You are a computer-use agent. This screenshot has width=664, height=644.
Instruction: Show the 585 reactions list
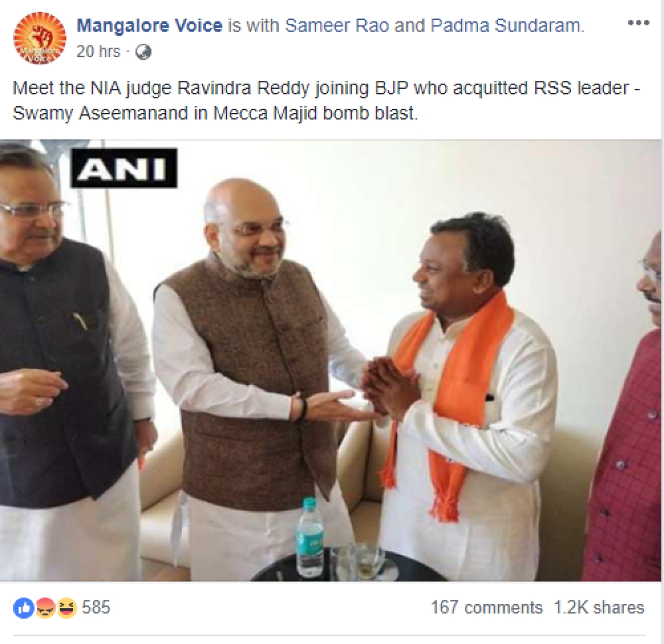[x=96, y=607]
